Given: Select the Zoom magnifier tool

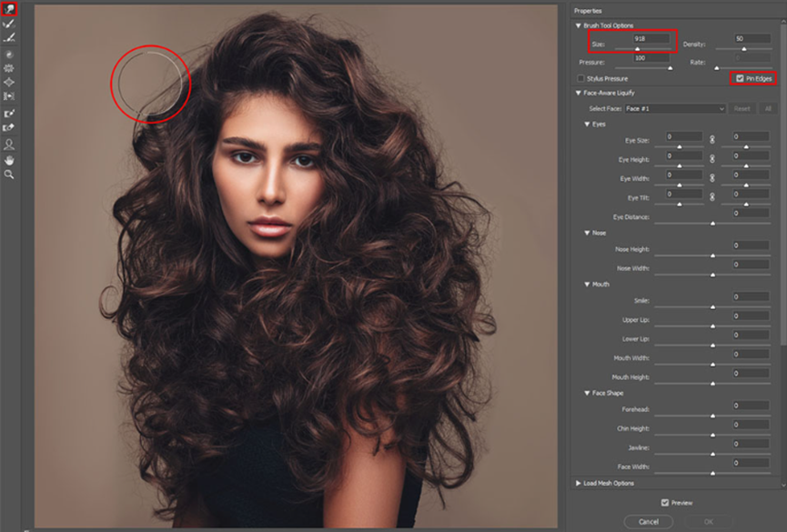Looking at the screenshot, I should click(9, 174).
